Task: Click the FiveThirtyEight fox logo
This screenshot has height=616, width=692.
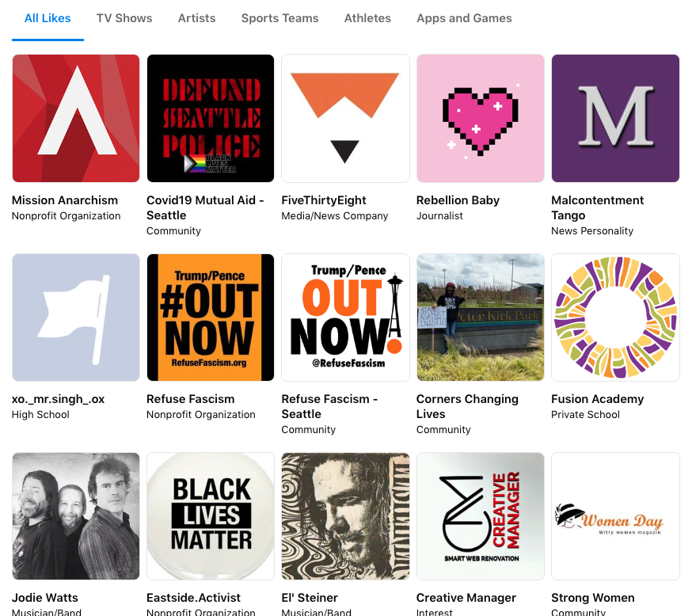Action: 345,119
